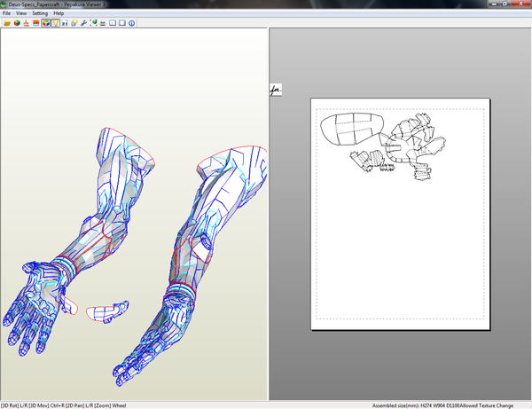The image size is (532, 409).
Task: Click the small detached wrist piece in 3D view
Action: coord(107,311)
